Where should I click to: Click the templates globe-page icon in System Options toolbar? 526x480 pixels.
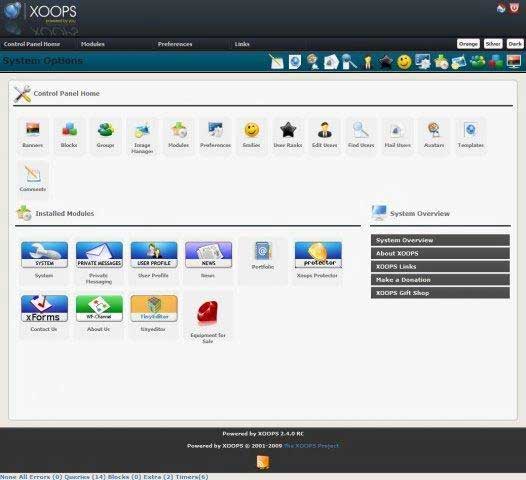click(295, 62)
